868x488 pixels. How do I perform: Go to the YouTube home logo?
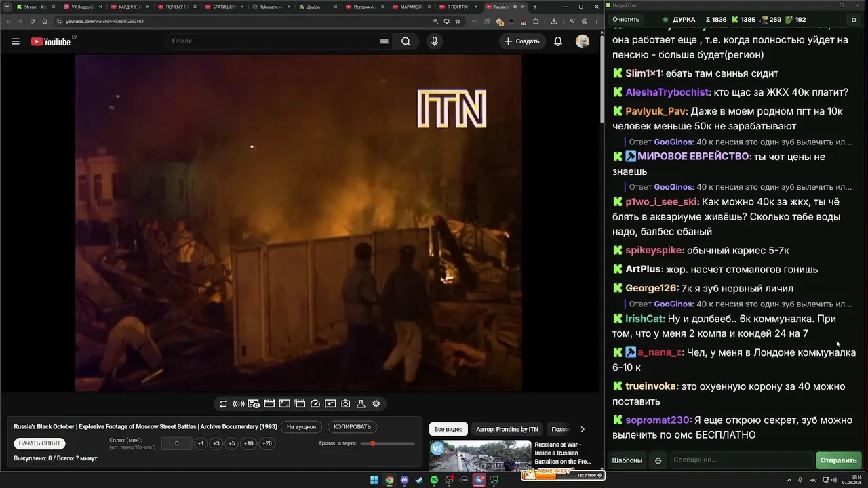50,41
